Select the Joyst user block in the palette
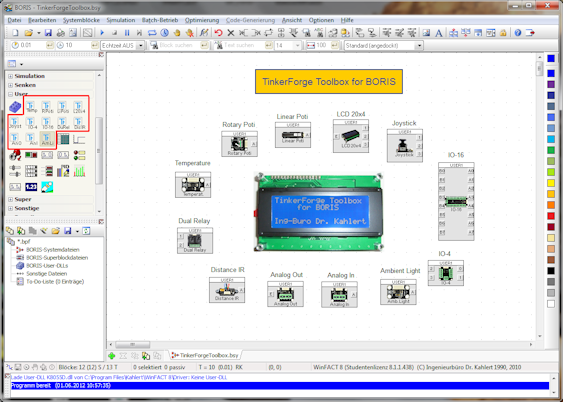 click(15, 123)
